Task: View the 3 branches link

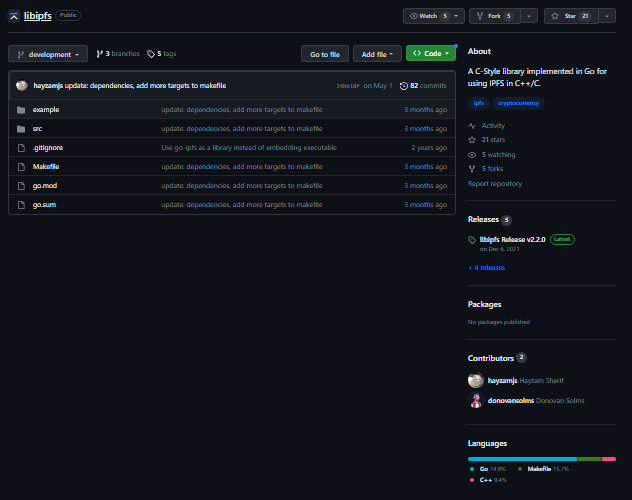Action: pos(118,54)
